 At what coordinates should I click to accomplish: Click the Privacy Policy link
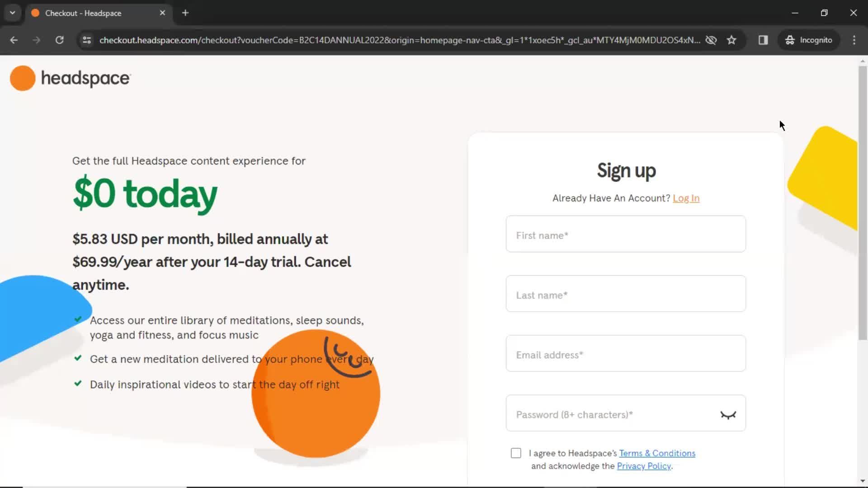(x=644, y=465)
